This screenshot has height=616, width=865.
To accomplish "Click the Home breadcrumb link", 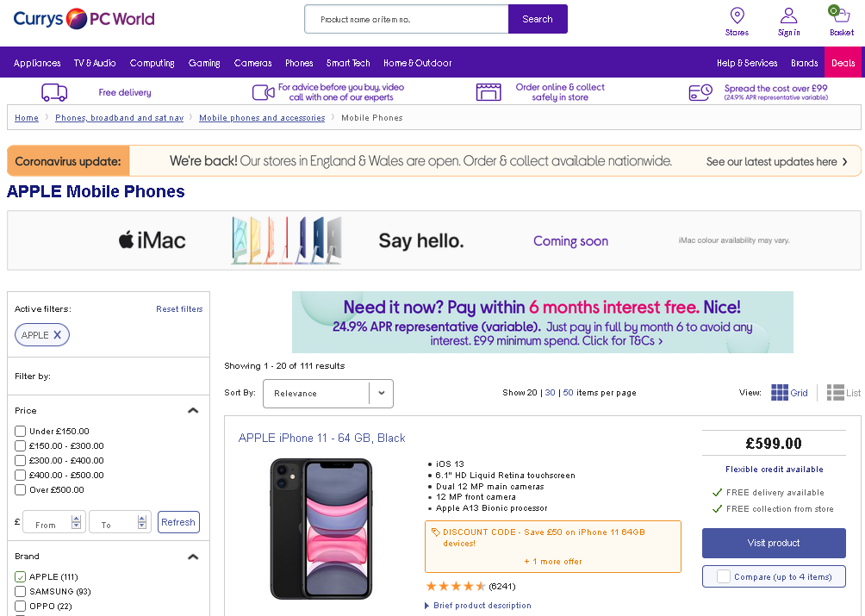I will [27, 117].
